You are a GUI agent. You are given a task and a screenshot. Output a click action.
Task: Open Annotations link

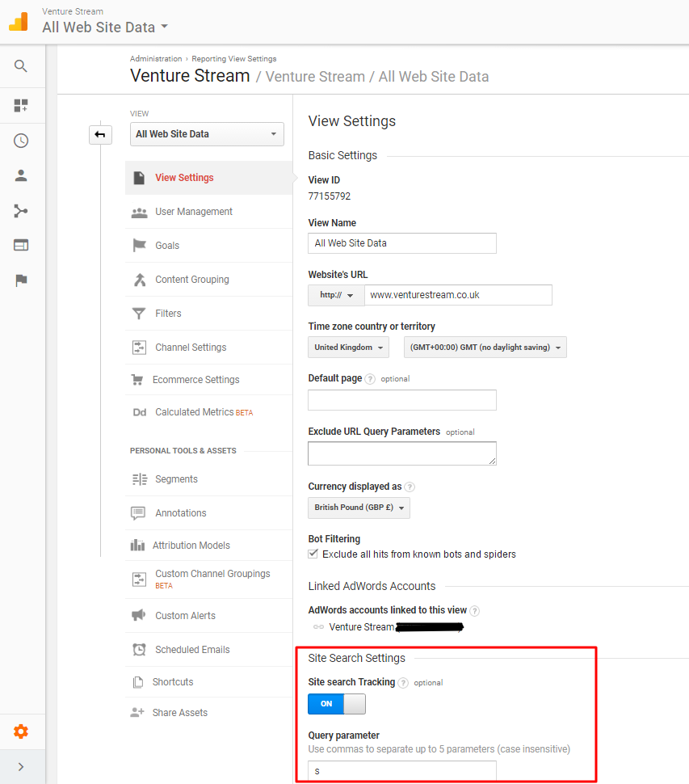(x=181, y=513)
